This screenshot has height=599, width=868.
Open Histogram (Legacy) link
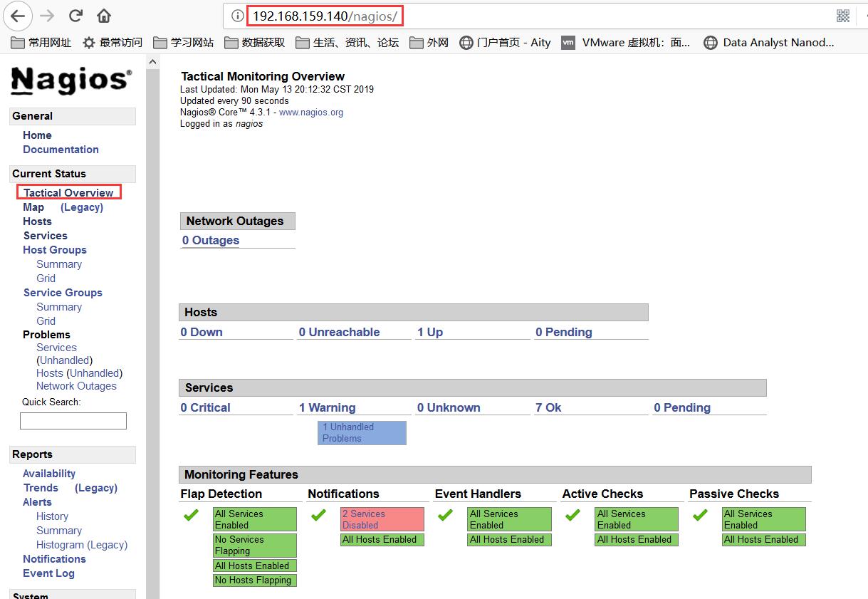82,545
